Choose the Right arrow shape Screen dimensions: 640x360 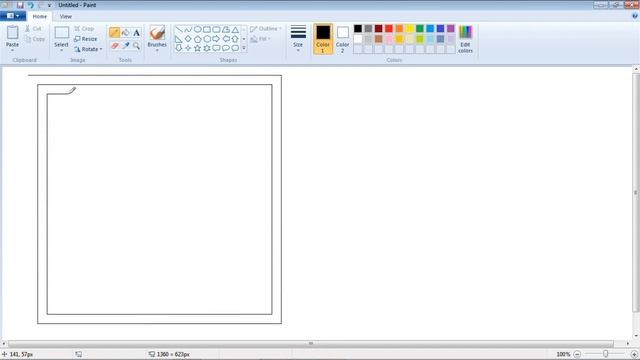click(216, 39)
